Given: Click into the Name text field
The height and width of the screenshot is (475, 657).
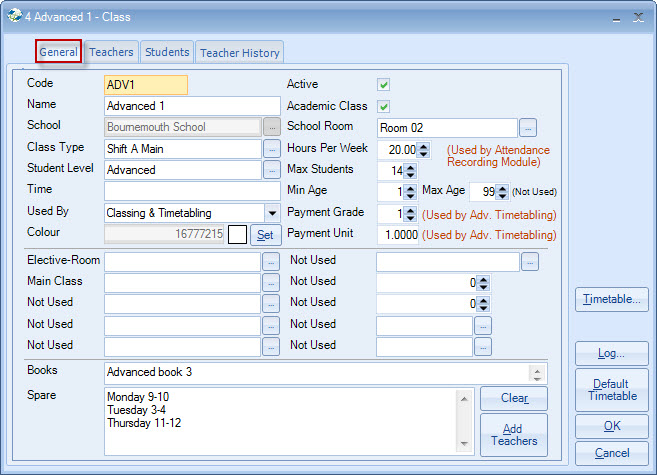Looking at the screenshot, I should tap(192, 107).
